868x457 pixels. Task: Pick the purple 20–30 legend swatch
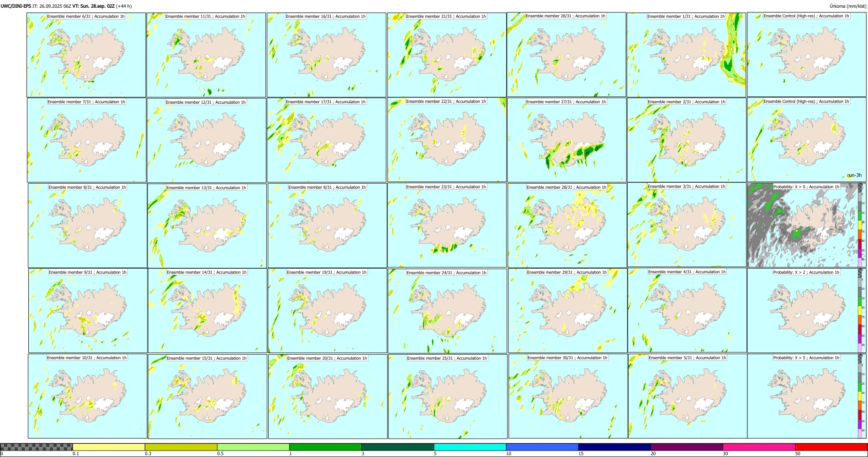click(x=687, y=447)
